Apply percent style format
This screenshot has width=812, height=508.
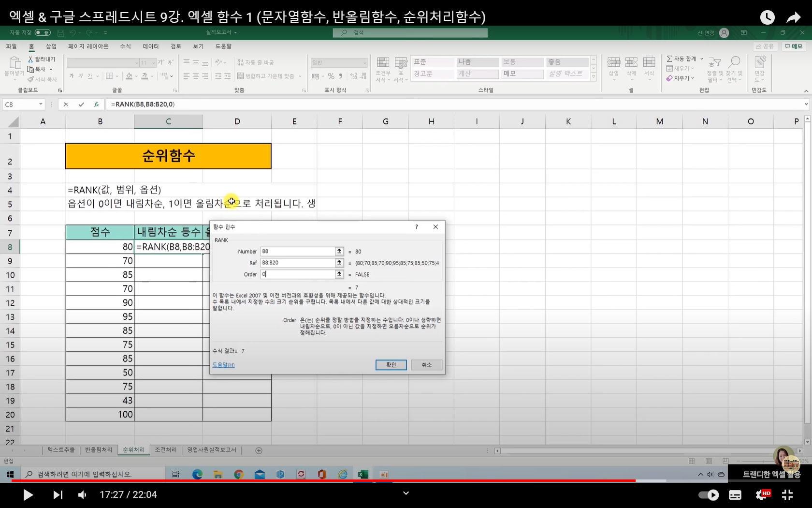coord(331,76)
